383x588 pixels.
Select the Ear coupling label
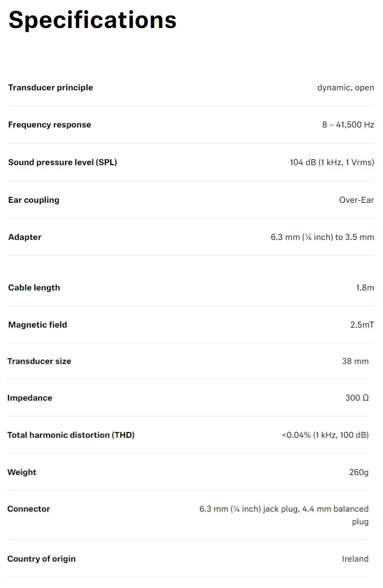click(34, 200)
